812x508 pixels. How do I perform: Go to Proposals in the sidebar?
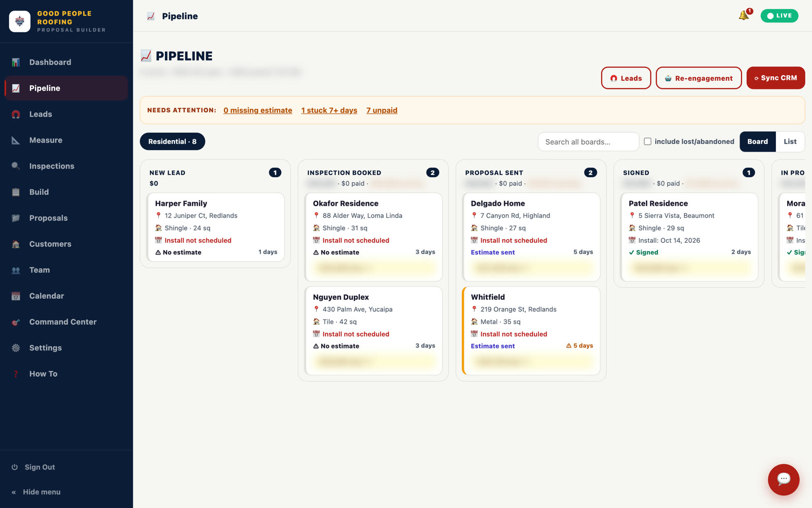[x=66, y=218]
